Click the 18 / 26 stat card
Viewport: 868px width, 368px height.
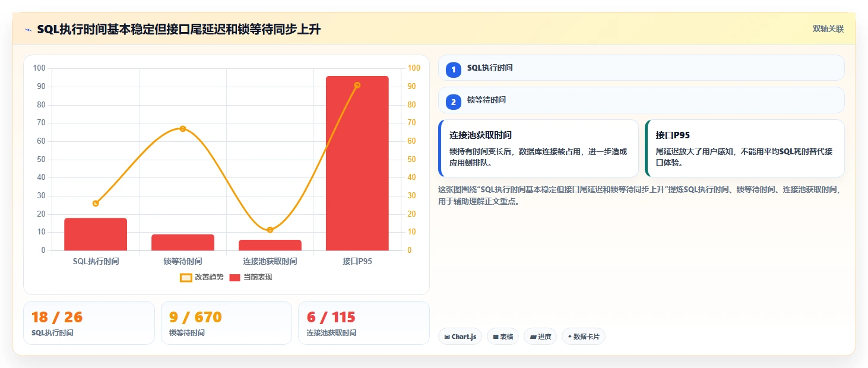[89, 323]
